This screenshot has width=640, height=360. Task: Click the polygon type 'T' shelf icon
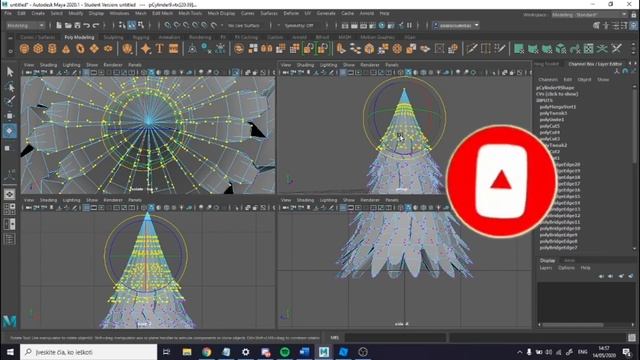pyautogui.click(x=160, y=49)
